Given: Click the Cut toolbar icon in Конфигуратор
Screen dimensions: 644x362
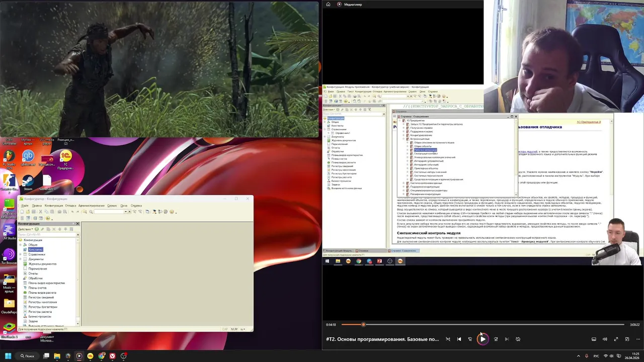Looking at the screenshot, I should click(x=40, y=212).
